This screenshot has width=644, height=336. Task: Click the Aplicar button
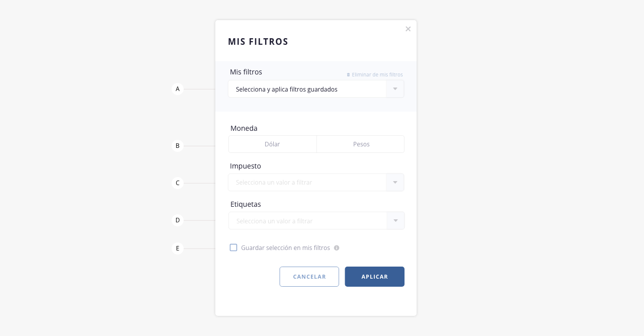coord(375,277)
